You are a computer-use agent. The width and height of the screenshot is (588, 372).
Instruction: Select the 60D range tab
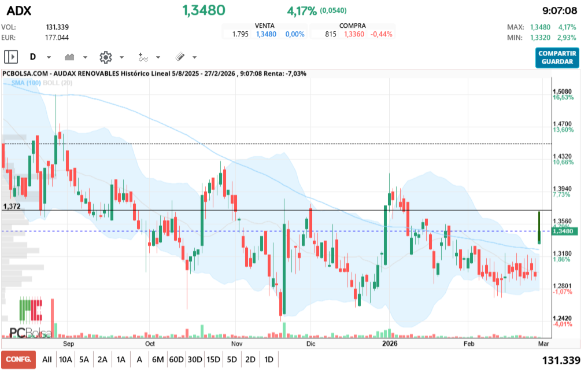coord(176,359)
